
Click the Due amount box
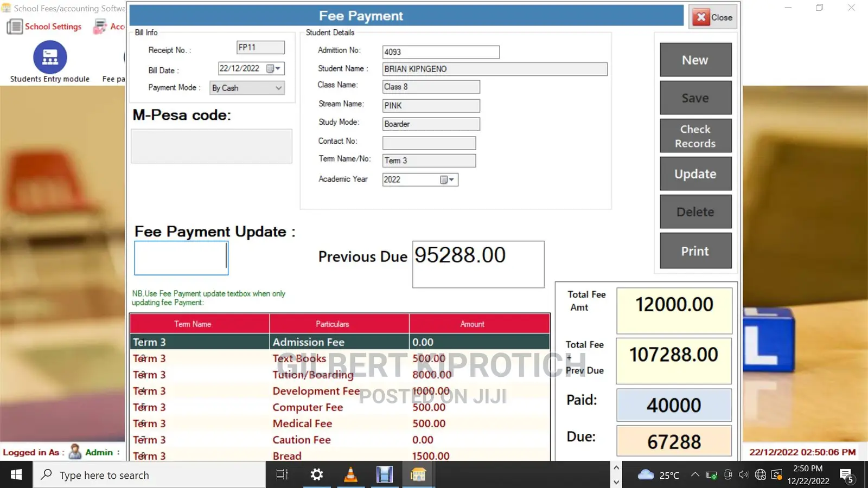coord(674,441)
